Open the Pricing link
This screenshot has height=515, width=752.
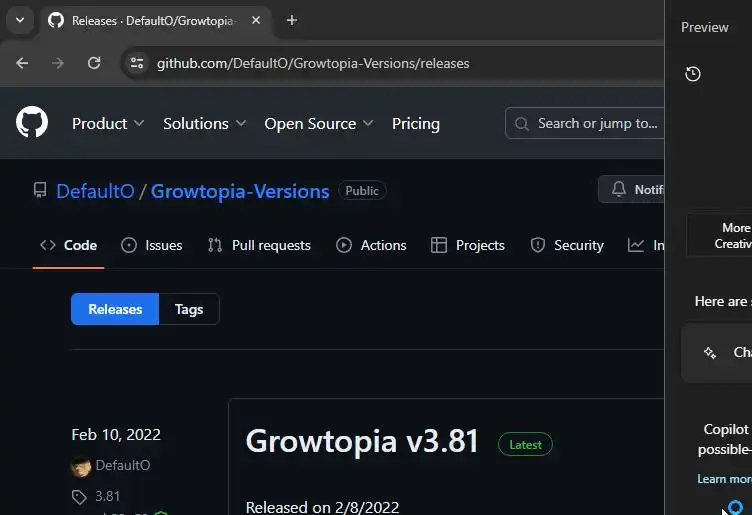(x=416, y=124)
